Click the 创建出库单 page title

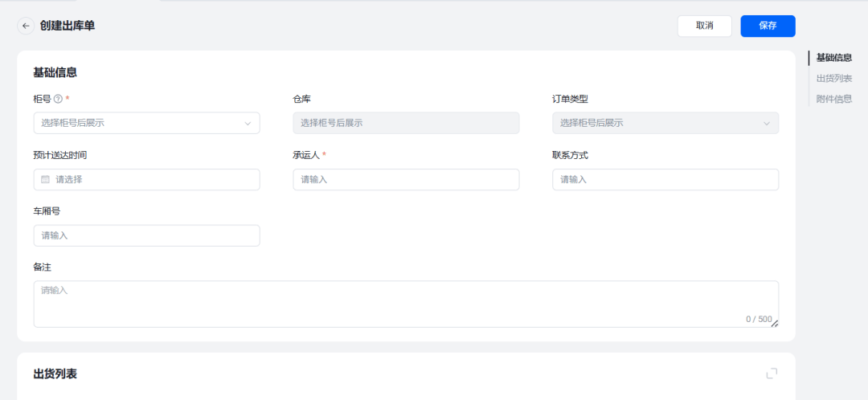pyautogui.click(x=68, y=26)
